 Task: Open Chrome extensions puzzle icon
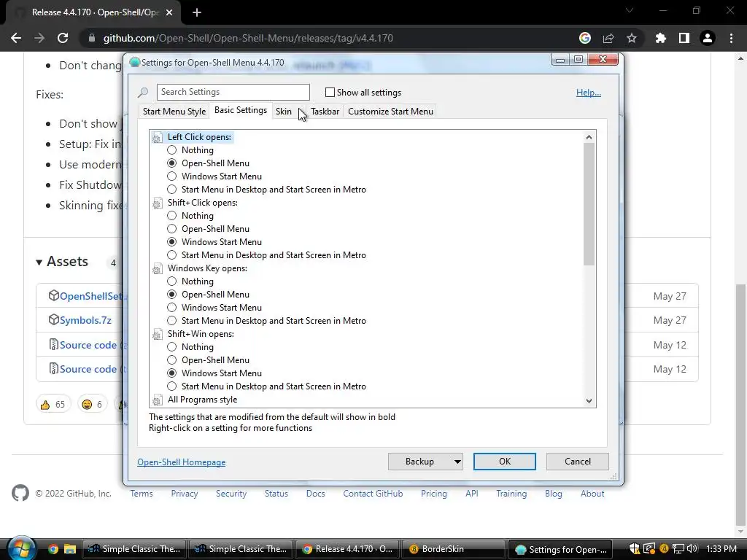[660, 38]
